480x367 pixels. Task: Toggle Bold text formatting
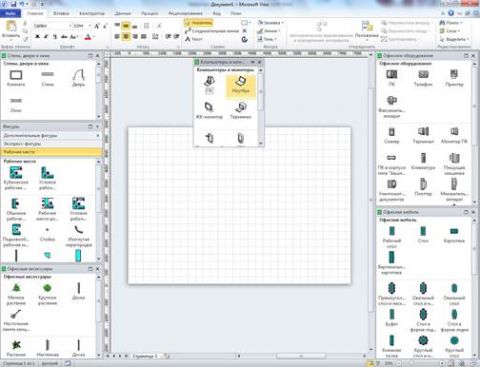point(37,37)
